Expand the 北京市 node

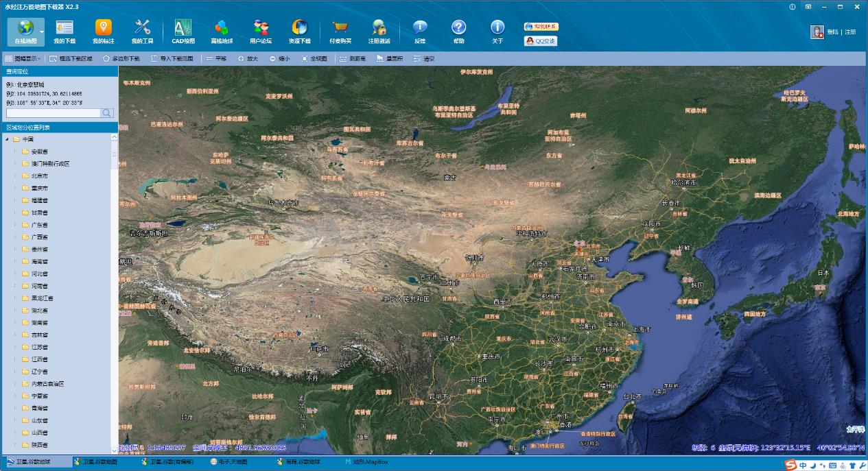point(16,176)
